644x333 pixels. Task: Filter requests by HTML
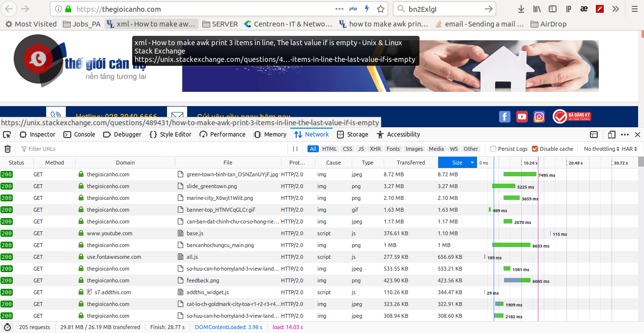330,149
